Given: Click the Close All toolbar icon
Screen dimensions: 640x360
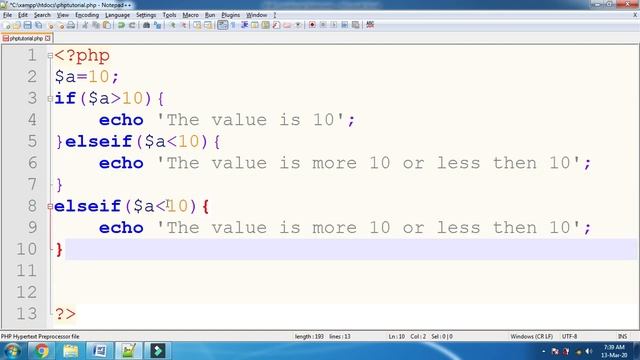Looking at the screenshot, I should [x=61, y=25].
